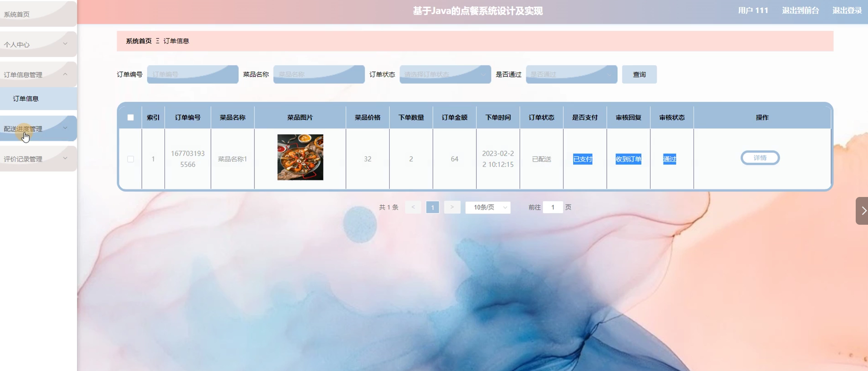The width and height of the screenshot is (868, 371).
Task: Toggle the select-all checkbox in table header
Action: coord(130,117)
